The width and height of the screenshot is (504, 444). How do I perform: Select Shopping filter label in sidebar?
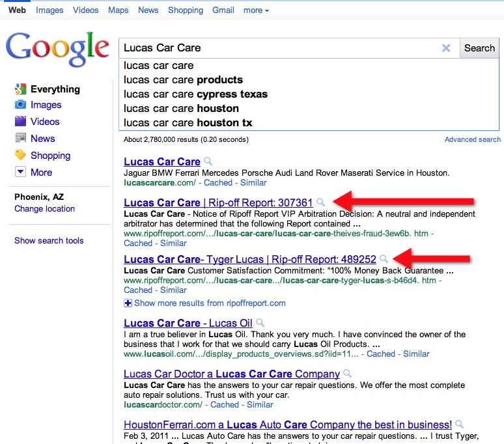50,156
